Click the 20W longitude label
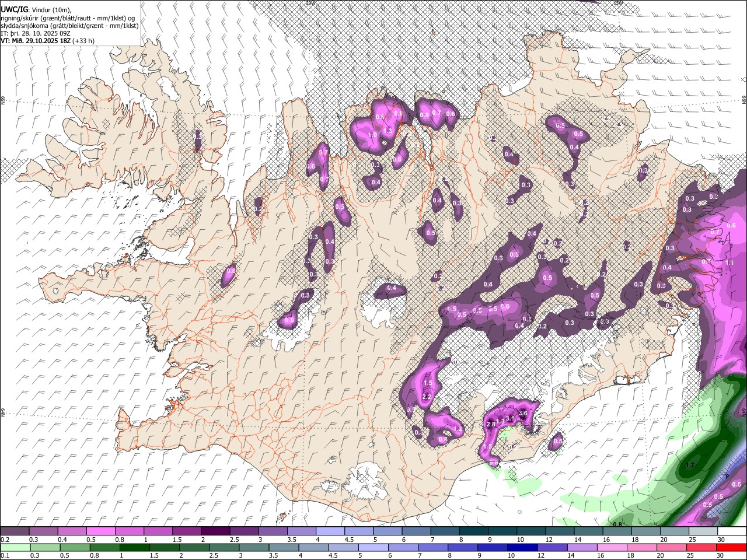 pyautogui.click(x=310, y=3)
